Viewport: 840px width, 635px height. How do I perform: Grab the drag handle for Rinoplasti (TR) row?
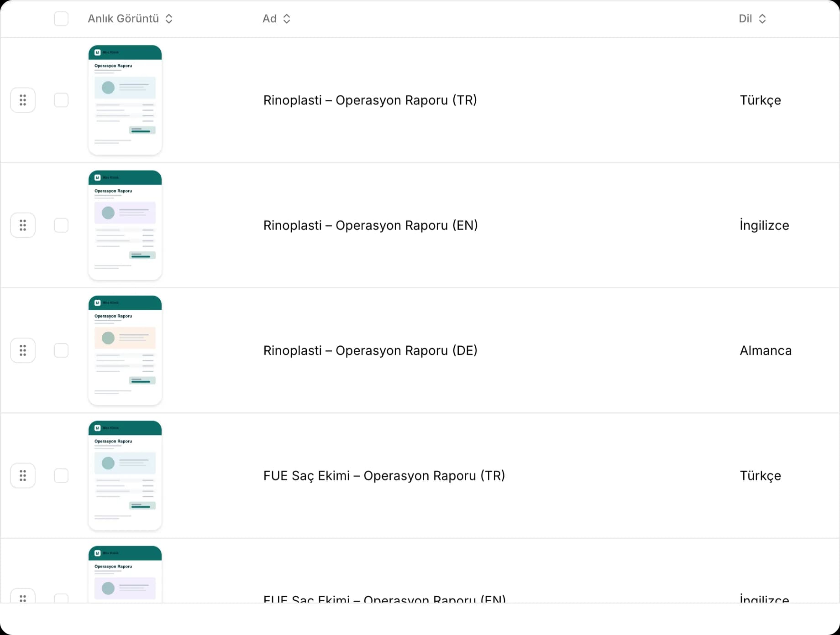click(23, 100)
